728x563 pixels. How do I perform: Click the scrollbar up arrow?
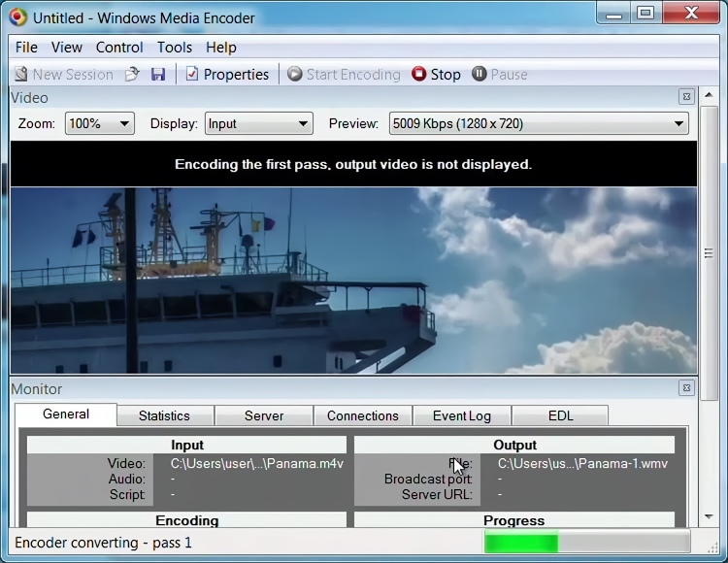[709, 95]
